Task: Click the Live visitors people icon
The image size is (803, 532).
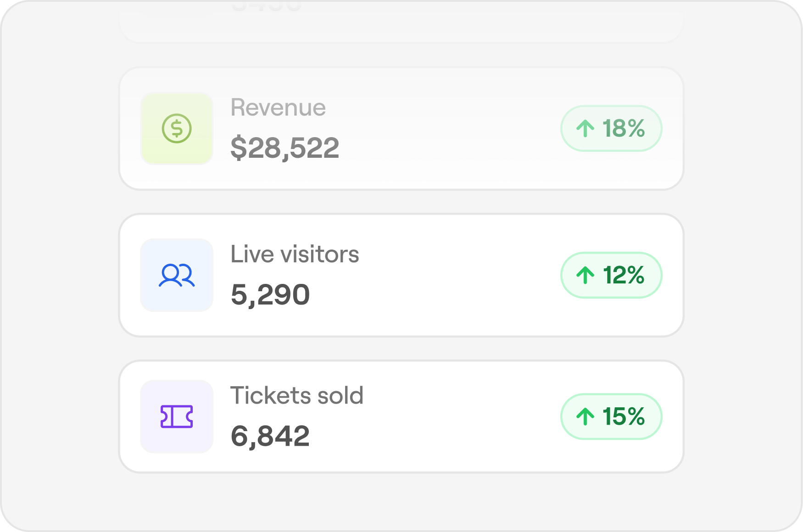Action: [177, 275]
